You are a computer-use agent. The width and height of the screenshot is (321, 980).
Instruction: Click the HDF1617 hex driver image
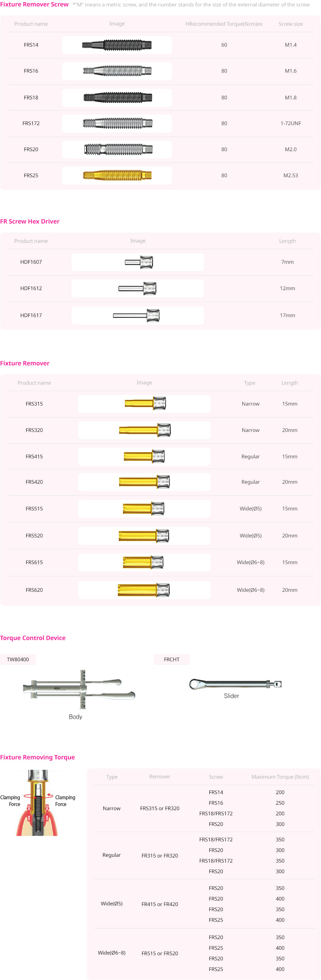pos(136,316)
